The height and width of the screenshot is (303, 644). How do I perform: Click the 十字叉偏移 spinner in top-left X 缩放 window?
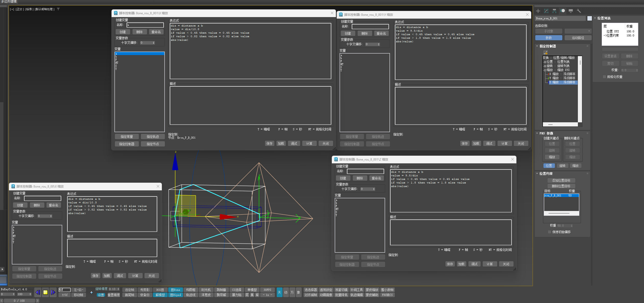pyautogui.click(x=148, y=43)
